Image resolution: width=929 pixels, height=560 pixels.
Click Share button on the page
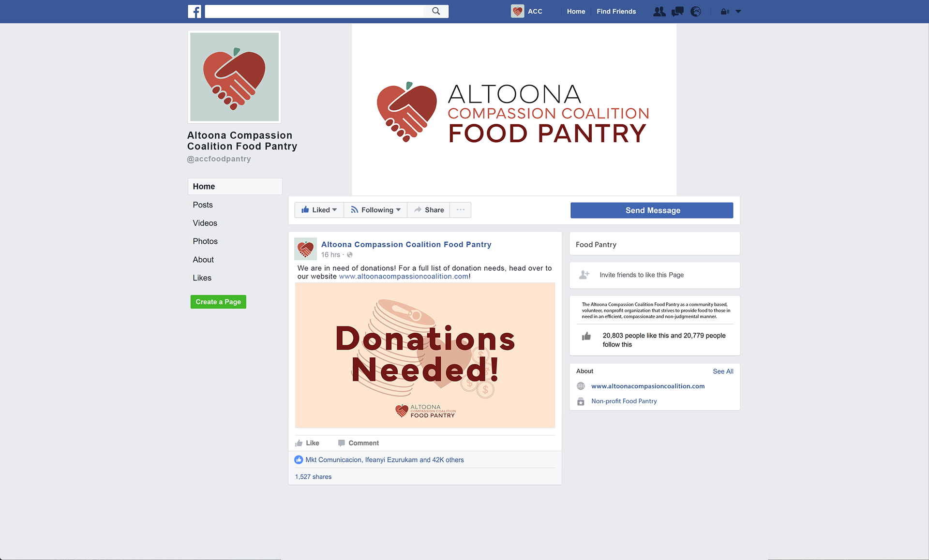(x=429, y=210)
